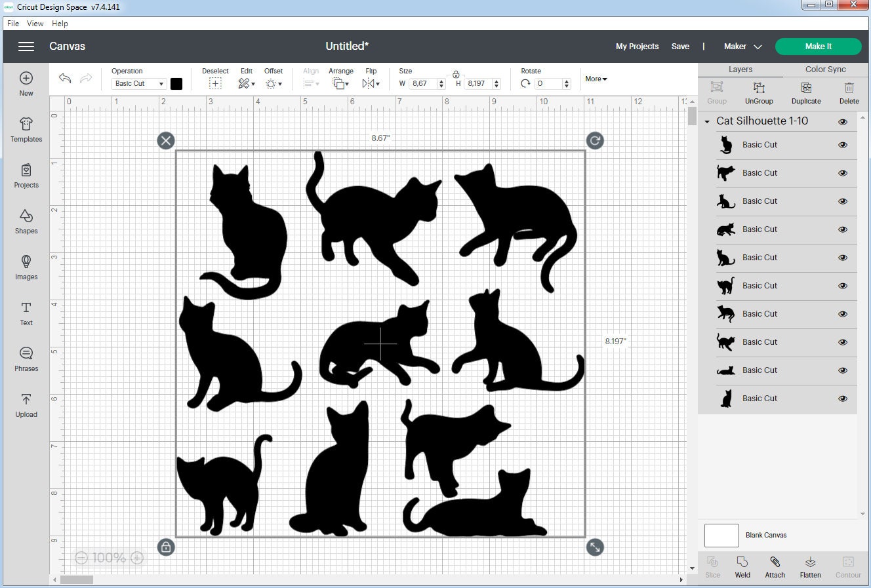Click the UnGroup icon in the Layers panel
This screenshot has width=871, height=588.
(x=759, y=92)
